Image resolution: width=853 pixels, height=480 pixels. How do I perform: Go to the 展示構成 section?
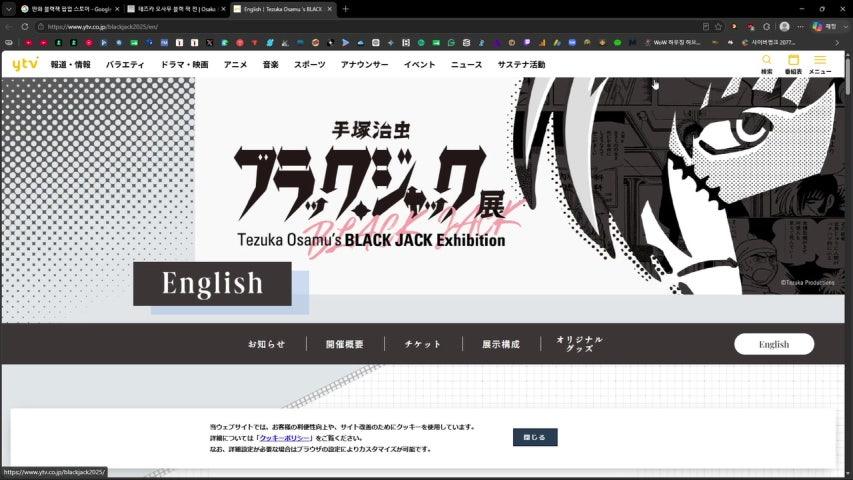[x=501, y=344]
